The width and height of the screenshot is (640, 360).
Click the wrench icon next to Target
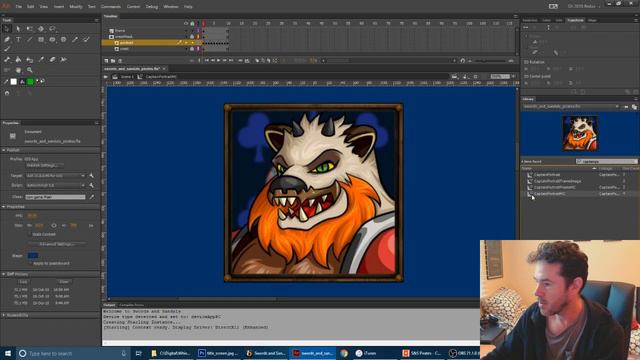[91, 176]
